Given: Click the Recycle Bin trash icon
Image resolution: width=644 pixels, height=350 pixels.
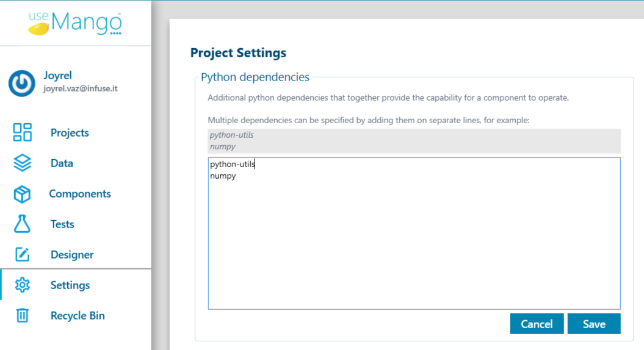Looking at the screenshot, I should pyautogui.click(x=22, y=315).
